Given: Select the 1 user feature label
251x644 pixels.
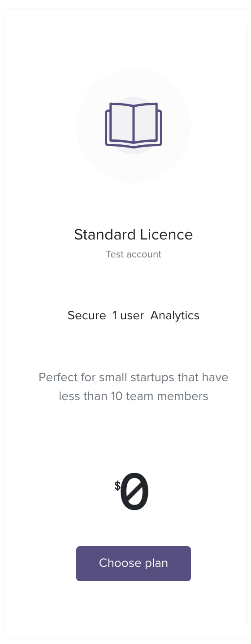Looking at the screenshot, I should pyautogui.click(x=128, y=315).
